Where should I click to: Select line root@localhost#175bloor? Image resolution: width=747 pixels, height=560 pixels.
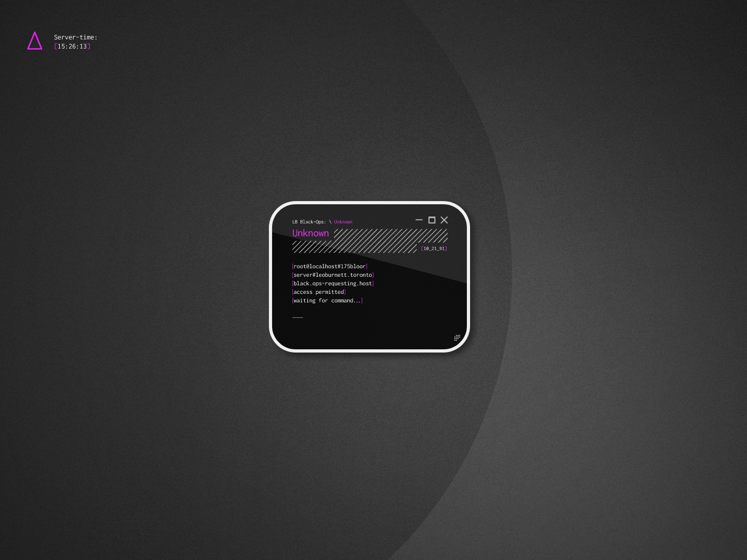point(330,266)
